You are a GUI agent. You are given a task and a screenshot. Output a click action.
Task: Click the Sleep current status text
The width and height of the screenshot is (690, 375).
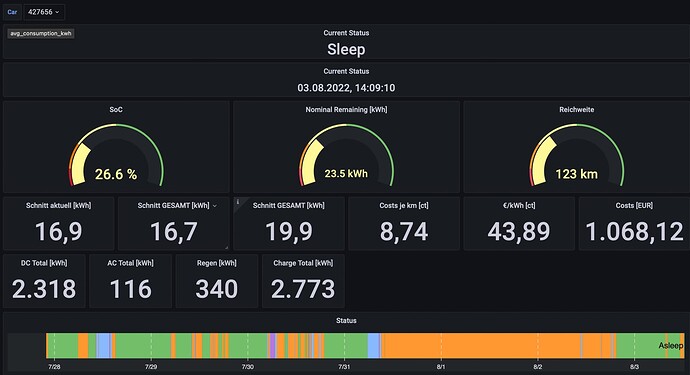coord(346,49)
